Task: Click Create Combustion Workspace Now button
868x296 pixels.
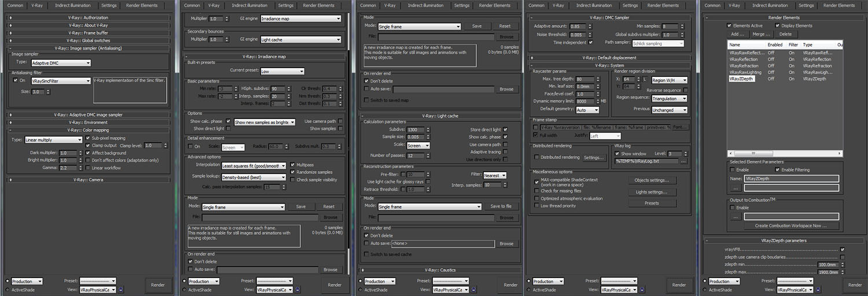Action: (x=790, y=225)
